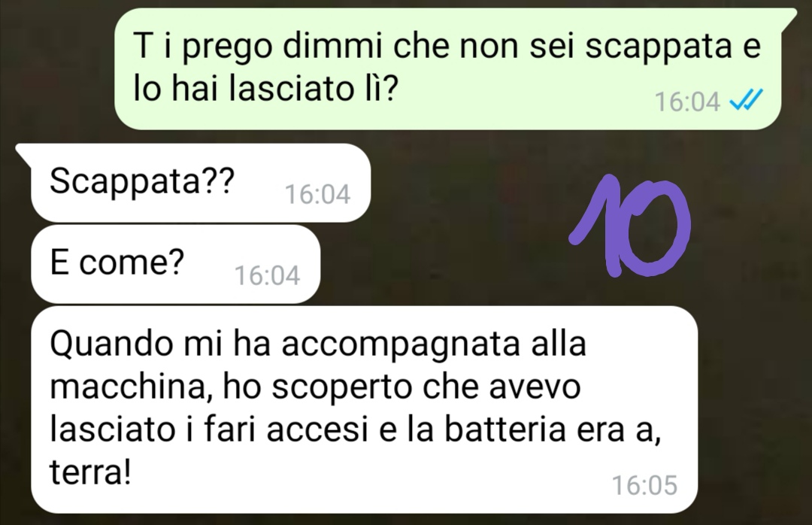Screen dimensions: 812x525
Task: Click the word 'terra!' in last message
Action: click(90, 472)
